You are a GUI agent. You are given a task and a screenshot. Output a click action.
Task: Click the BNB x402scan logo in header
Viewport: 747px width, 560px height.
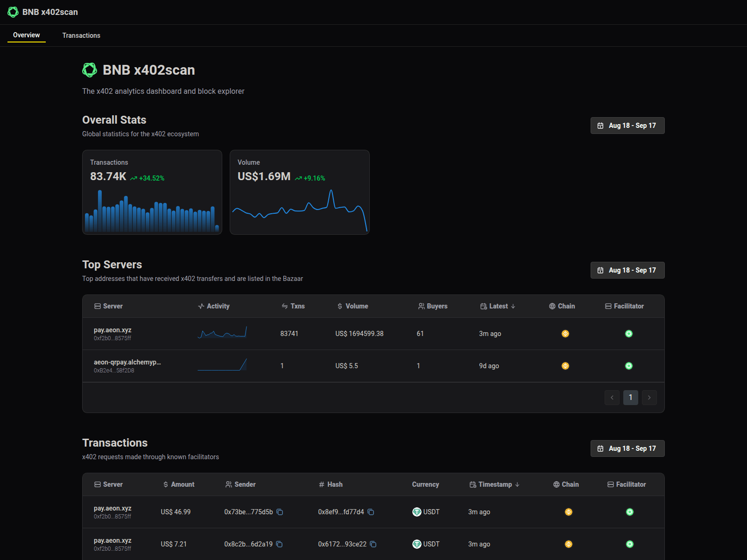pos(13,12)
